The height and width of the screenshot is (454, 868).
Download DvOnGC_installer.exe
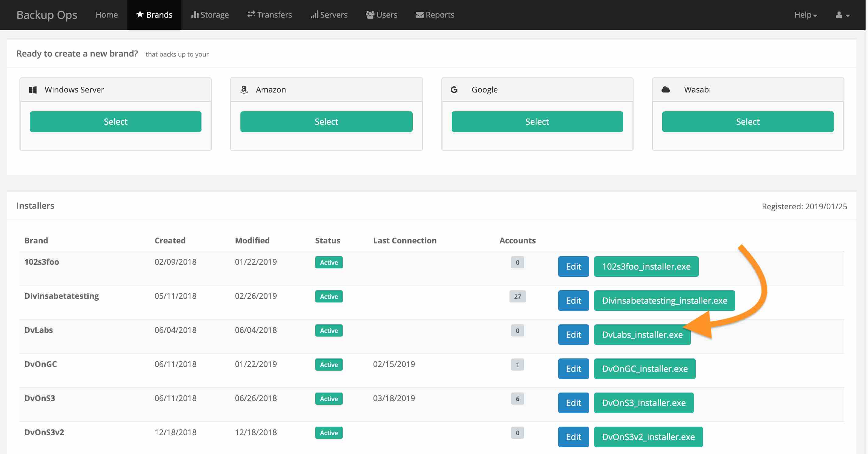tap(645, 368)
